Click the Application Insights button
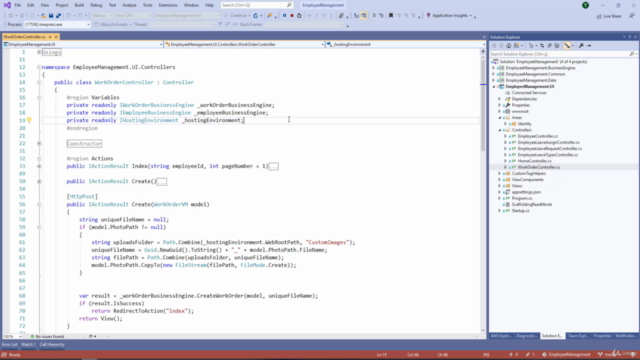The width and height of the screenshot is (640, 360). coord(449,16)
